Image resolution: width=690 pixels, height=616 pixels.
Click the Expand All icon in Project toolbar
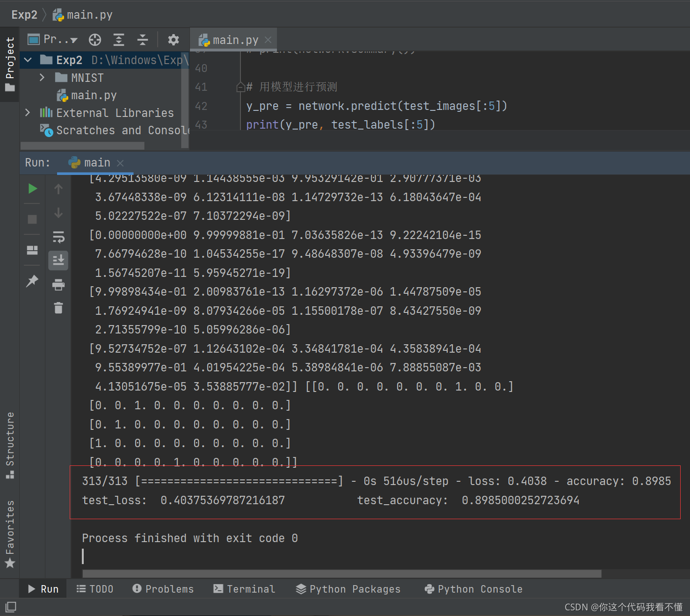(119, 40)
